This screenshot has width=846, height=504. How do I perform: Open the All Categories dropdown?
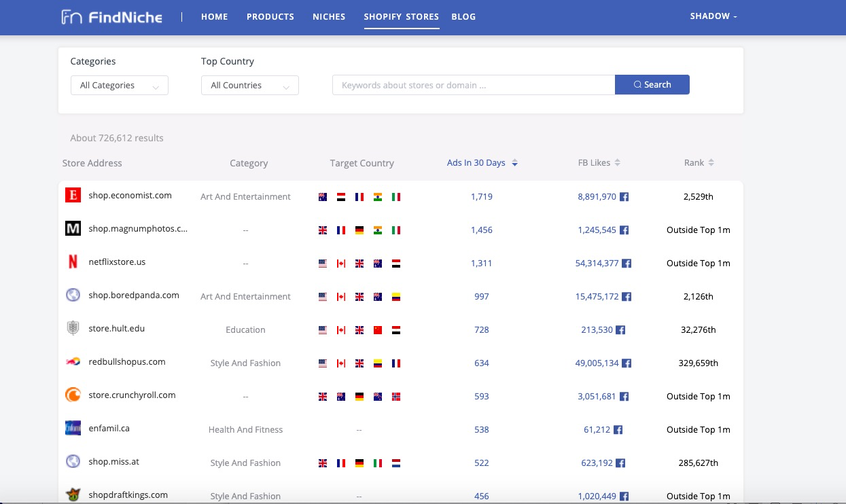[x=120, y=86]
